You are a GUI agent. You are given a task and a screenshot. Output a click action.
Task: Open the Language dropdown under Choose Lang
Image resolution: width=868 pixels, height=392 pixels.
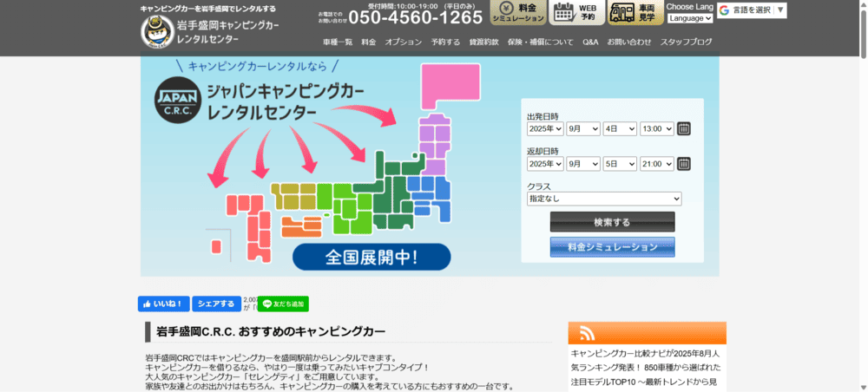click(690, 18)
